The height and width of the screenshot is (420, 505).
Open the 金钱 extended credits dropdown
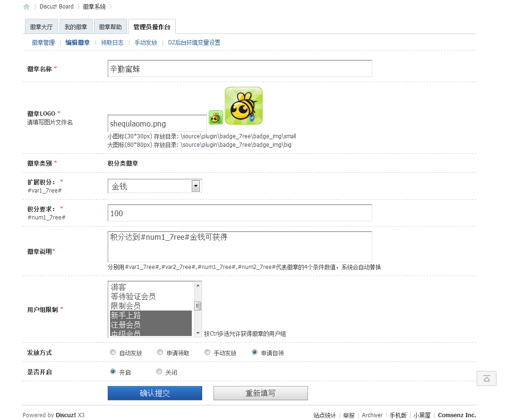point(195,185)
